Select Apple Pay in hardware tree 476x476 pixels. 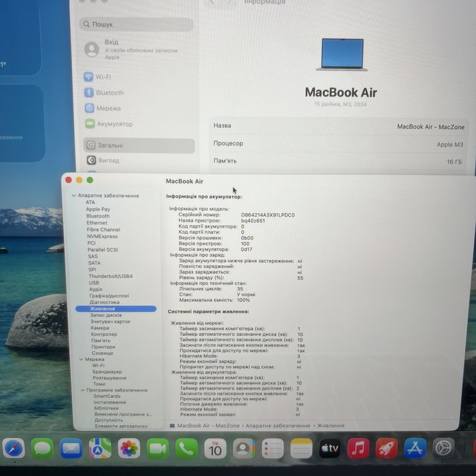[98, 209]
